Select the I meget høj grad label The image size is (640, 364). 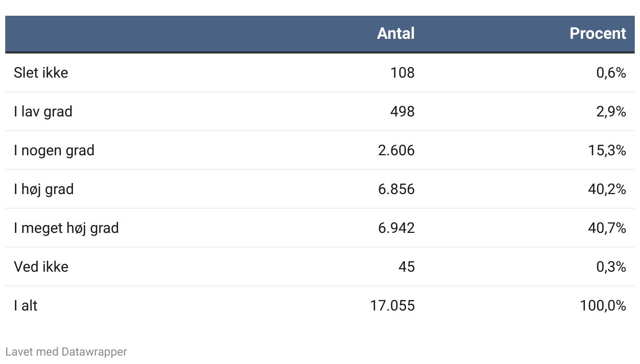pos(66,228)
